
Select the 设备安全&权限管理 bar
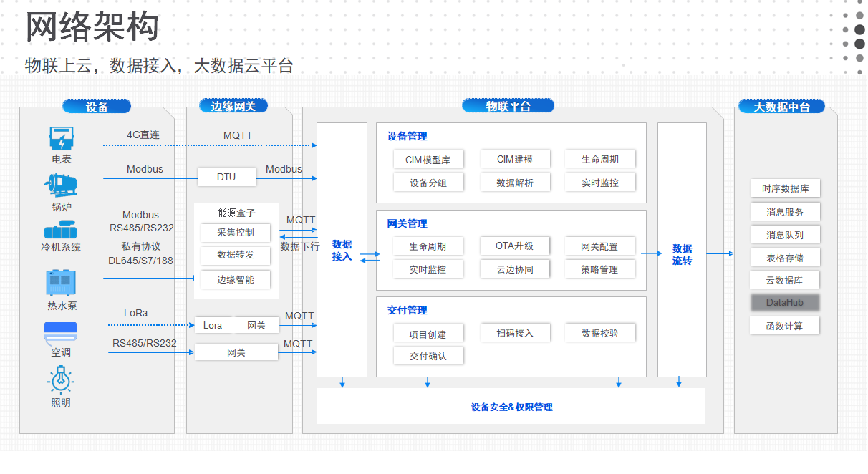point(511,407)
